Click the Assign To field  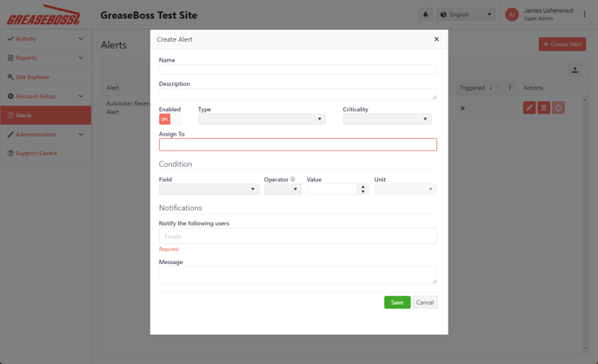click(298, 144)
